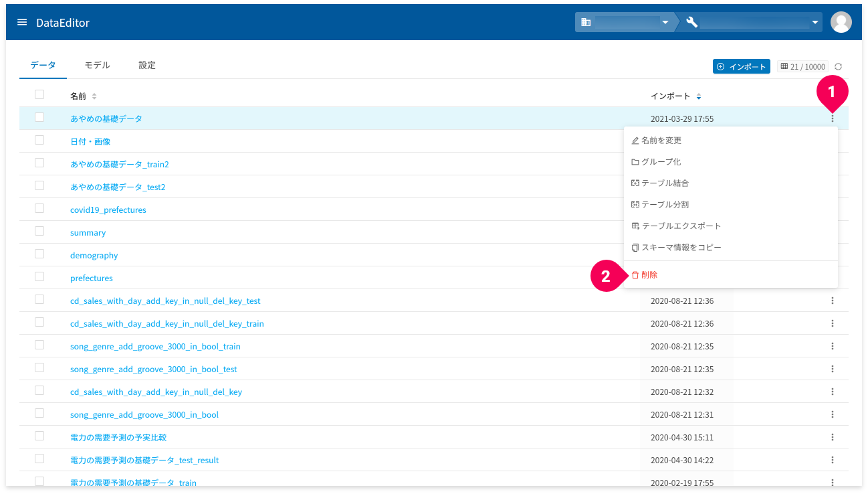Select スキーマ情報をコピー from the context menu

730,248
